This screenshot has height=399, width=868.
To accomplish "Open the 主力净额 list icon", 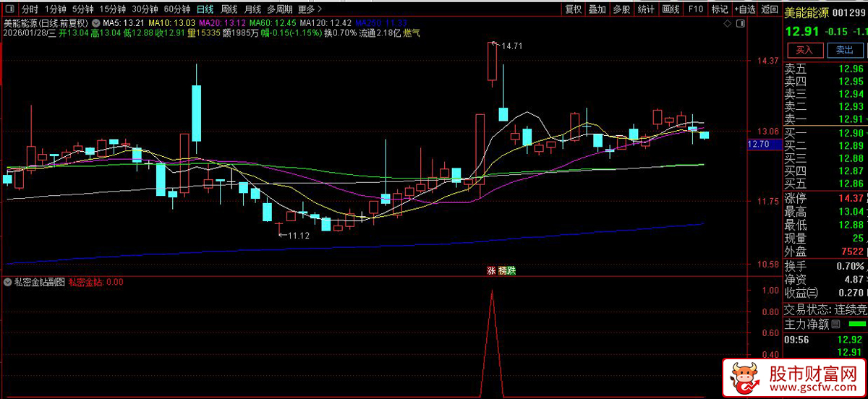I will [836, 324].
